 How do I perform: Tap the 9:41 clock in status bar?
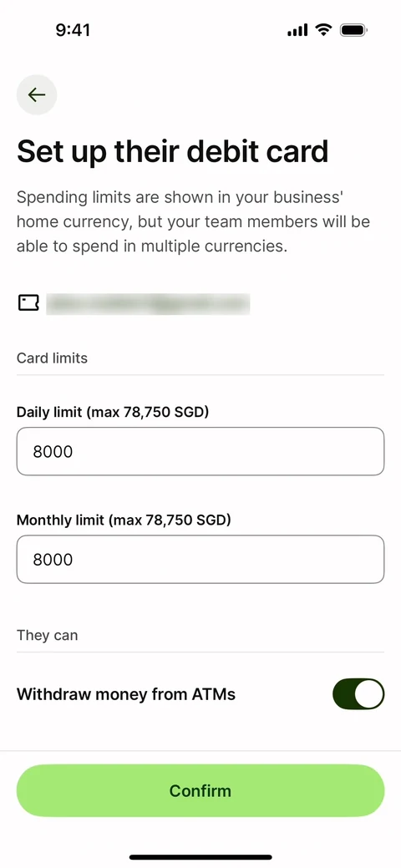73,30
